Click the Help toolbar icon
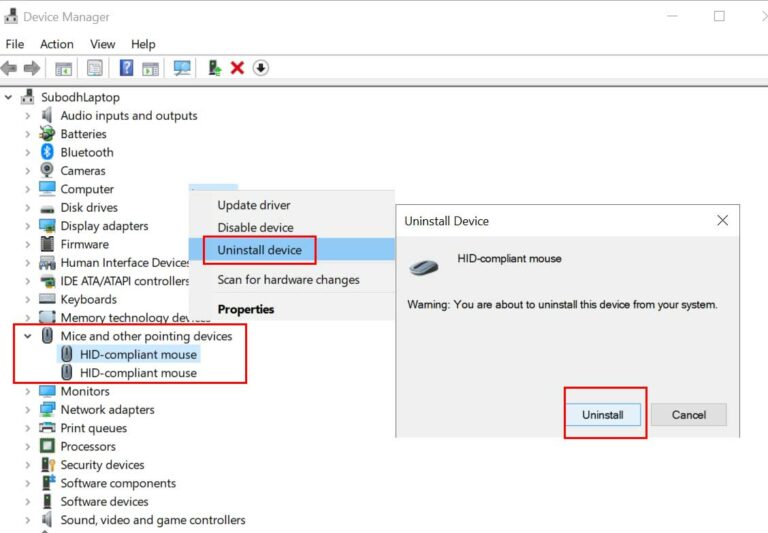The image size is (768, 533). [126, 68]
